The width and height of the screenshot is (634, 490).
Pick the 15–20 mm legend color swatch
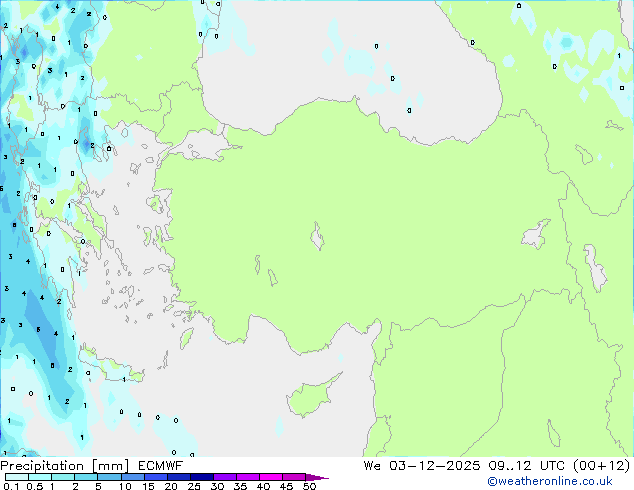155,477
